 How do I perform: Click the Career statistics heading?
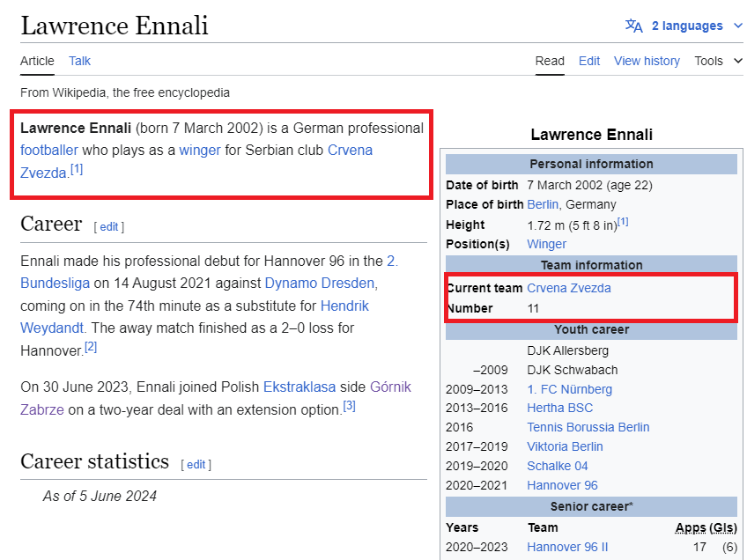(x=94, y=461)
